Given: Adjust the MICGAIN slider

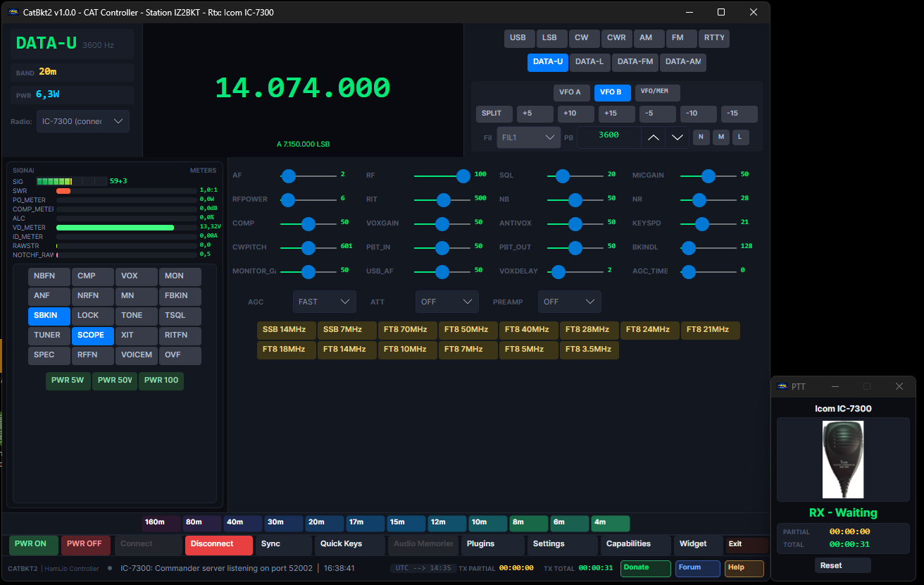Looking at the screenshot, I should 708,175.
